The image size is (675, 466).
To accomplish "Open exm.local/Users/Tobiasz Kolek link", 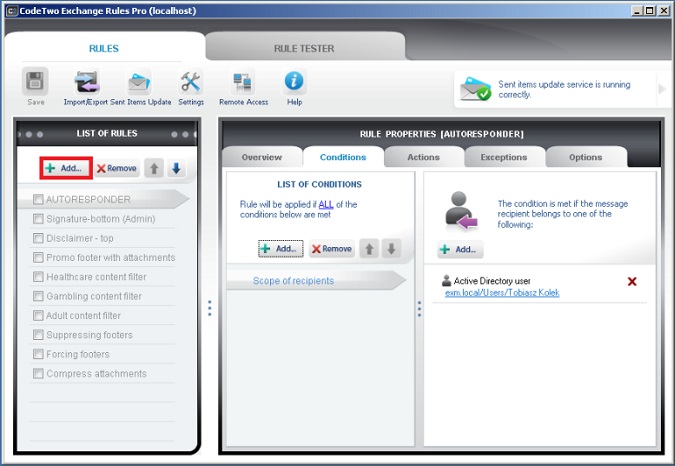I will point(502,293).
